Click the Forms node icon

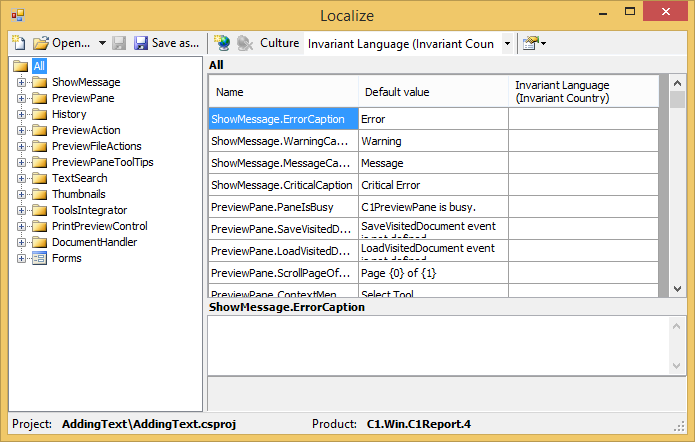click(40, 258)
